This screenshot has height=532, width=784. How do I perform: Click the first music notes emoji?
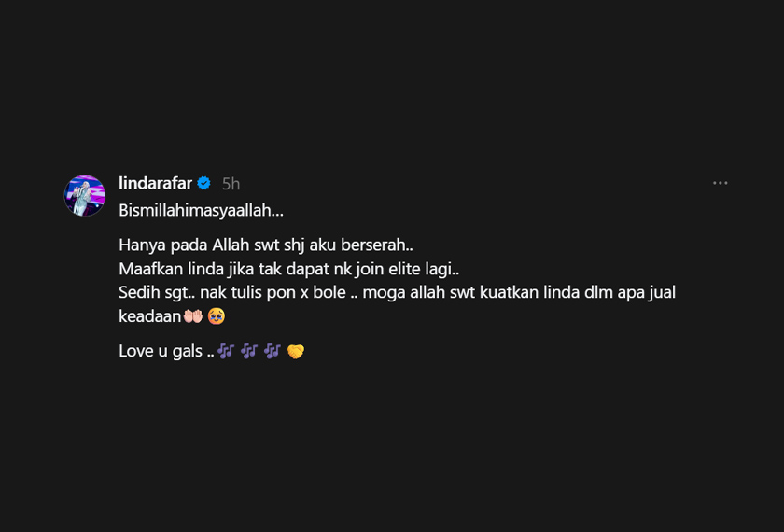pyautogui.click(x=226, y=351)
